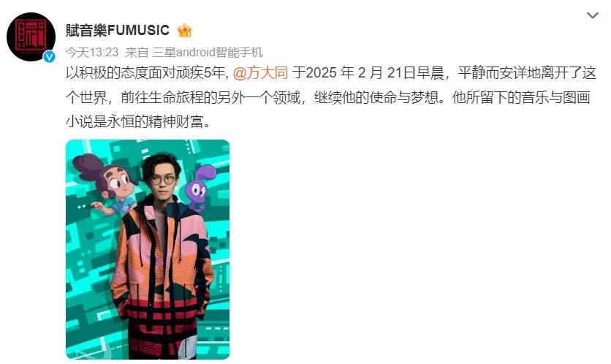Click the 三星android智能手机 source label
Image resolution: width=611 pixels, height=364 pixels.
(208, 52)
